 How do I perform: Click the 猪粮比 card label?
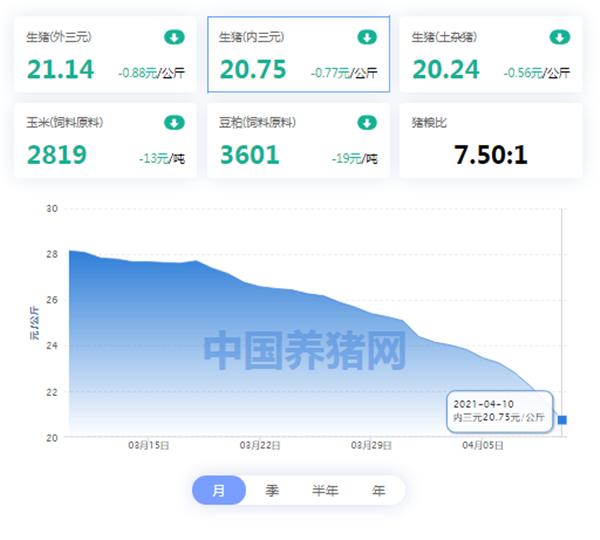pyautogui.click(x=429, y=123)
